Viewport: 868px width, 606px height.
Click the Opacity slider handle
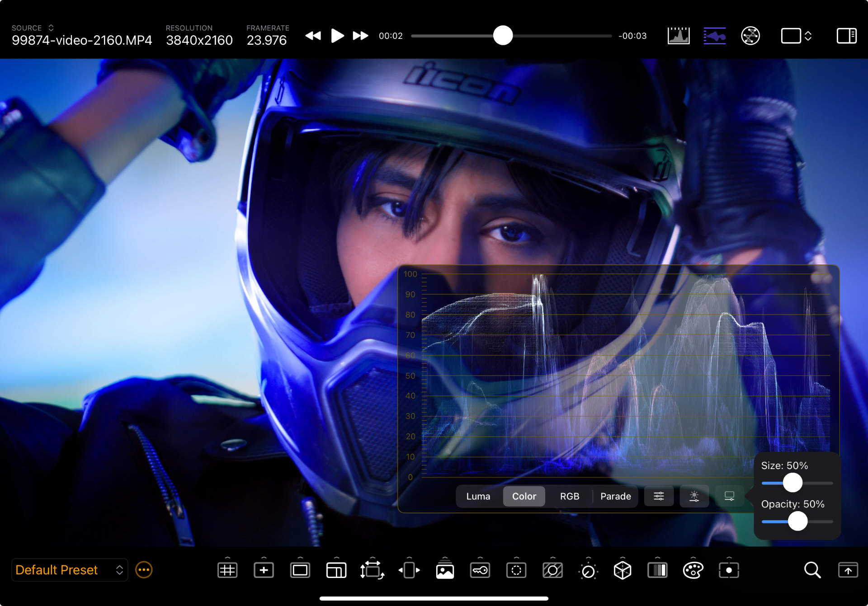797,521
